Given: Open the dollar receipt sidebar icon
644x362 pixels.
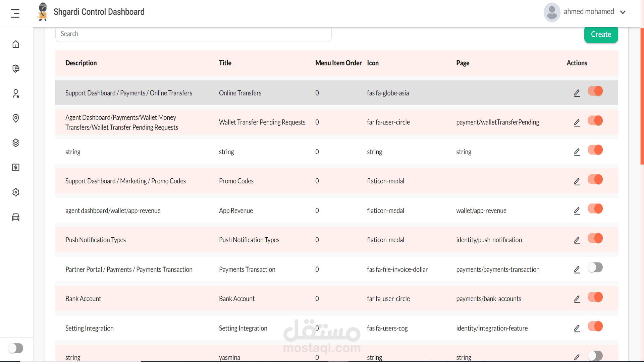Looking at the screenshot, I should 16,167.
